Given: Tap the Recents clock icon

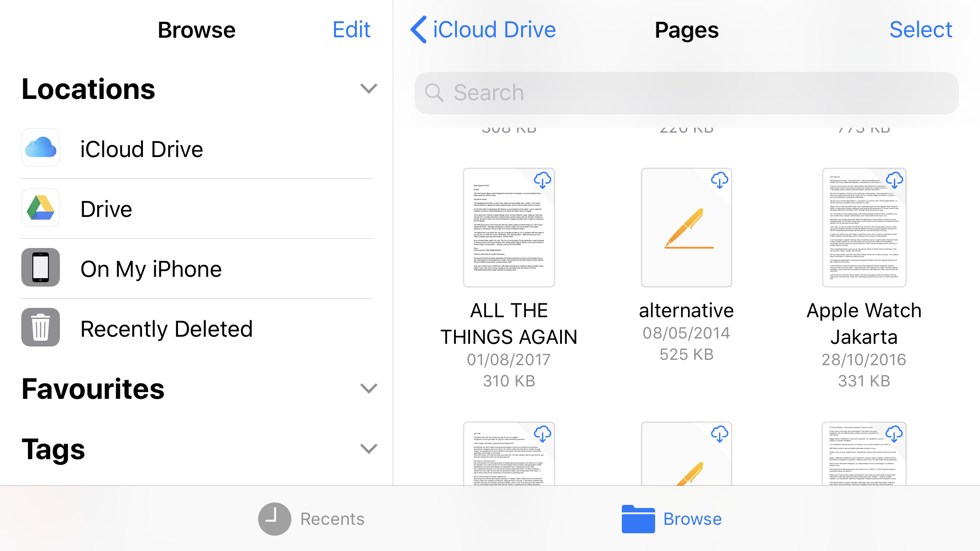Looking at the screenshot, I should coord(275,519).
